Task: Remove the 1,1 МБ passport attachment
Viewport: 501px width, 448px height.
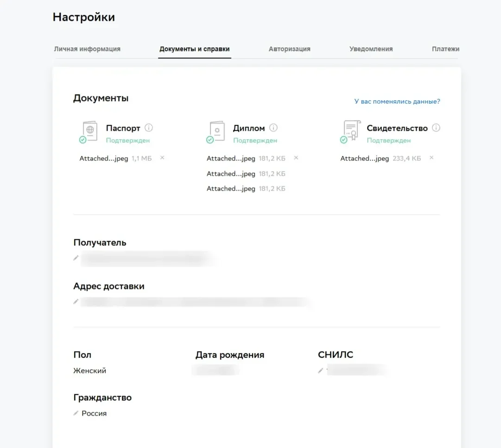Action: 162,158
